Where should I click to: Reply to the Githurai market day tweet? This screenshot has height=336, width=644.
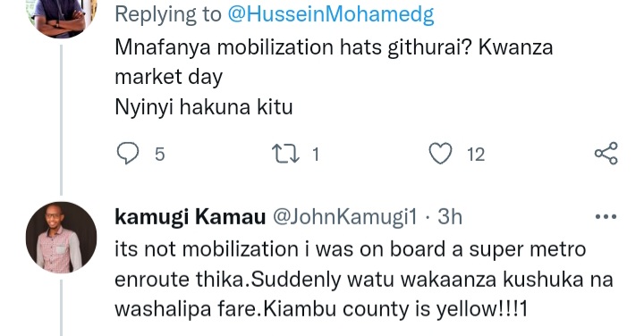[x=128, y=154]
